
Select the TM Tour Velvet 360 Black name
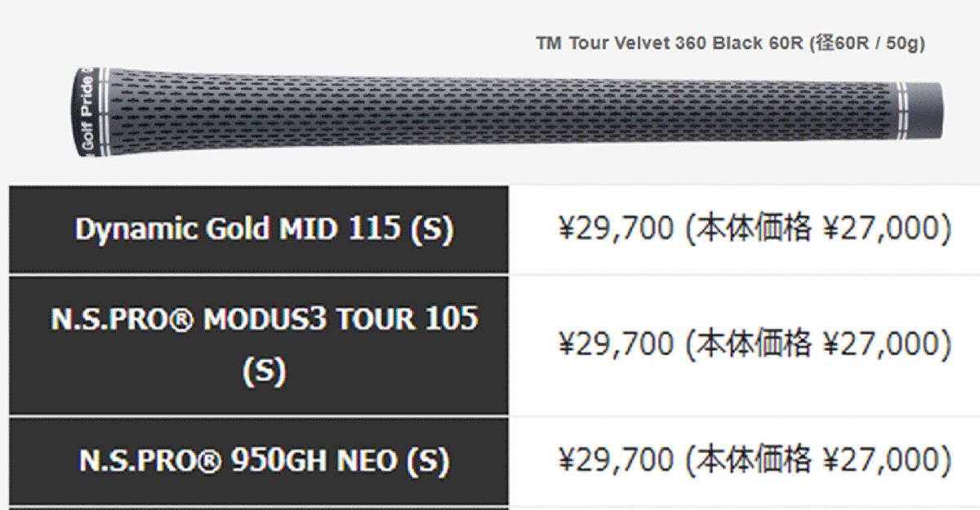pyautogui.click(x=670, y=44)
